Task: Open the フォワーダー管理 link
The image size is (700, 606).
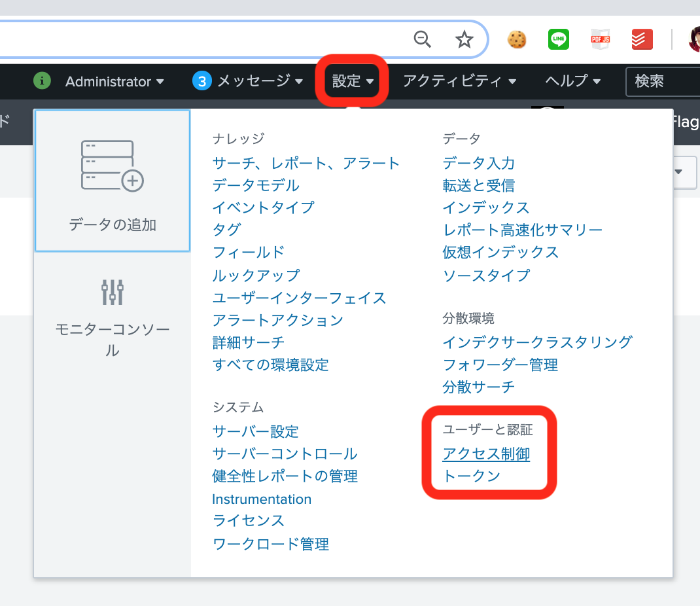Action: (x=500, y=365)
